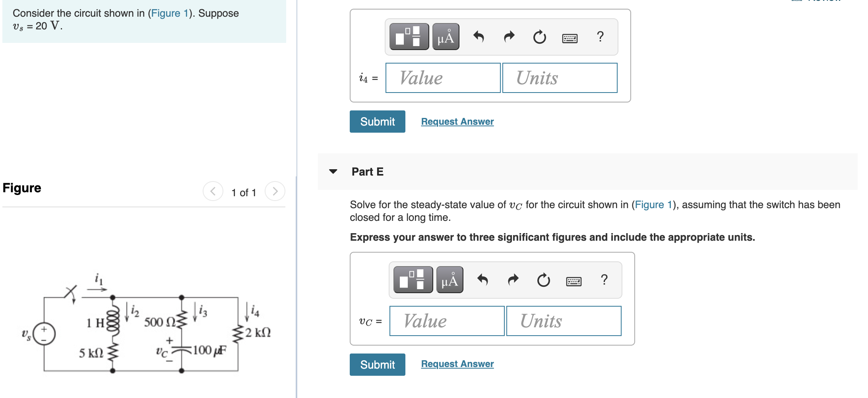868x398 pixels.
Task: Click the Figure 1 link in Part E text
Action: coord(653,205)
